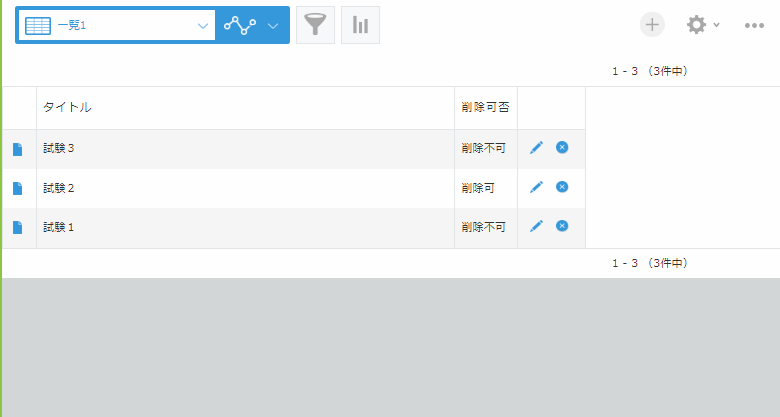
Task: Edit record 試験3 with pencil icon
Action: pos(536,148)
